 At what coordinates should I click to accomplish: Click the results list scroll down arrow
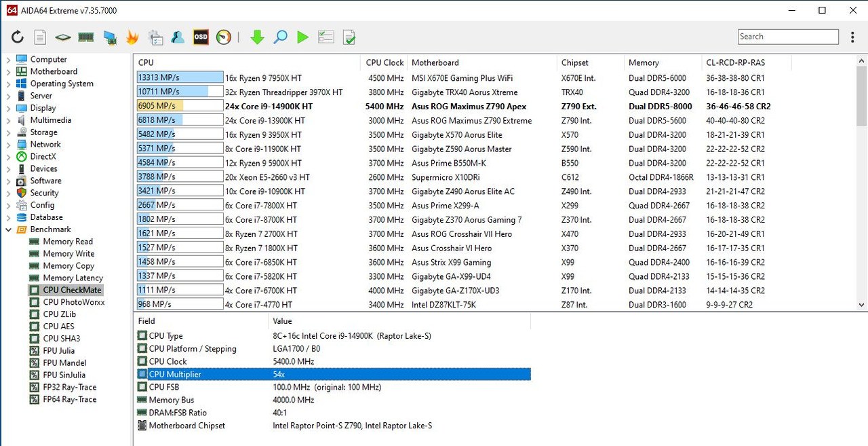pyautogui.click(x=862, y=305)
